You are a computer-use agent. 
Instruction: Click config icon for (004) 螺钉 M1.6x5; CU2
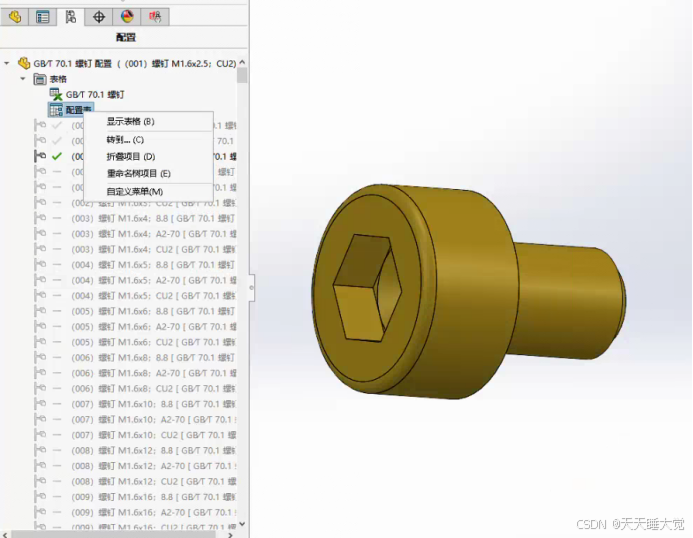[x=40, y=296]
